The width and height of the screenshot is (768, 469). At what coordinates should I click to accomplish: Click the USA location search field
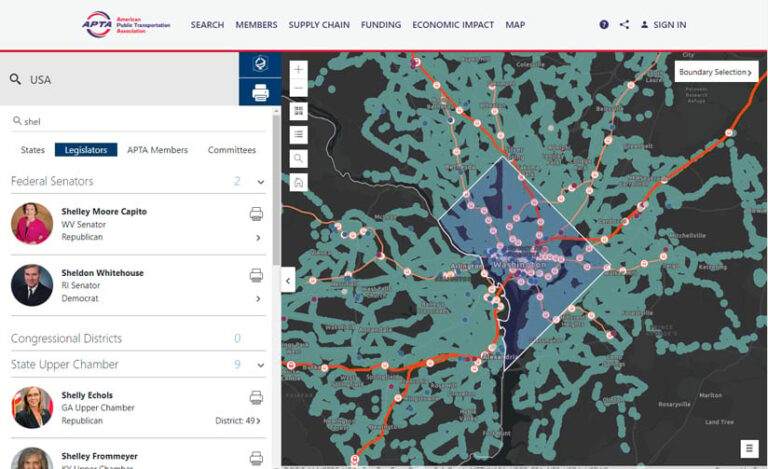coord(120,79)
